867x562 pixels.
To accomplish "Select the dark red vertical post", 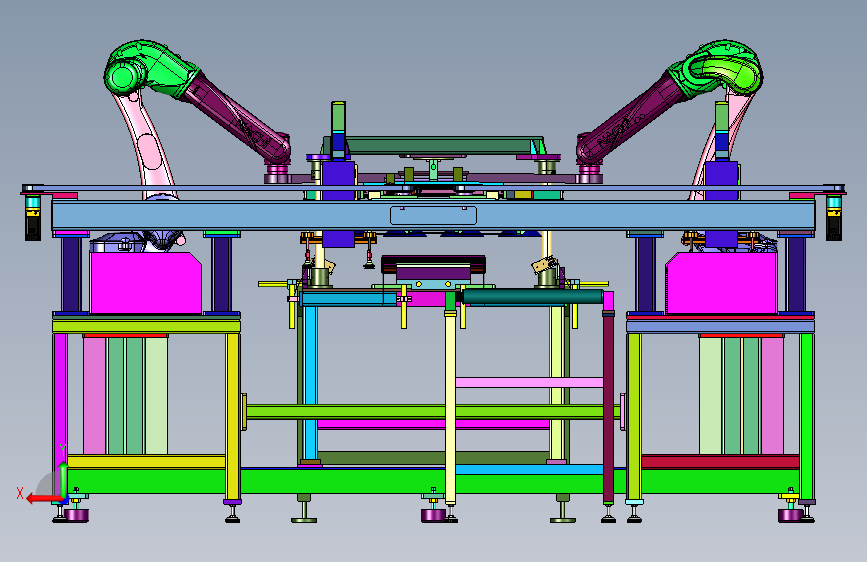I will click(x=608, y=407).
